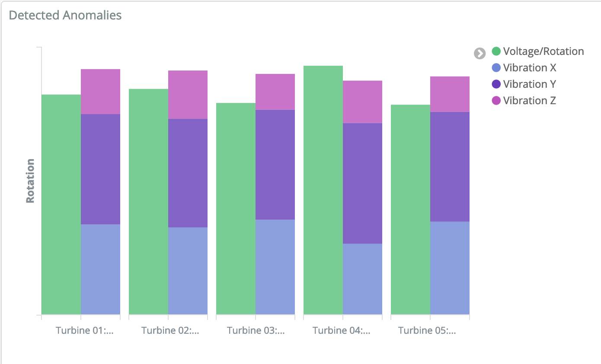Click the Detected Anomalies panel title
The image size is (601, 364).
[x=65, y=15]
